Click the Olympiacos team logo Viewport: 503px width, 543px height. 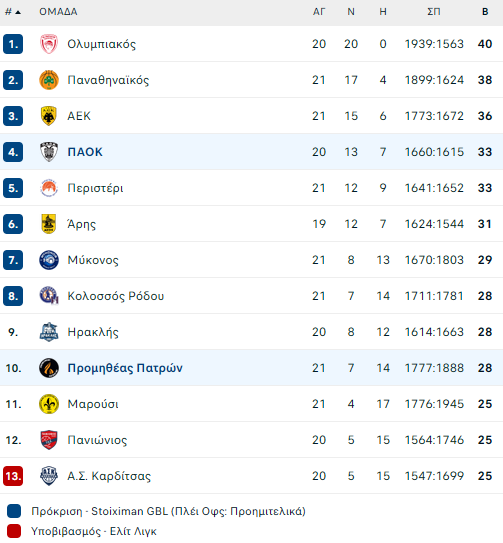click(x=49, y=44)
